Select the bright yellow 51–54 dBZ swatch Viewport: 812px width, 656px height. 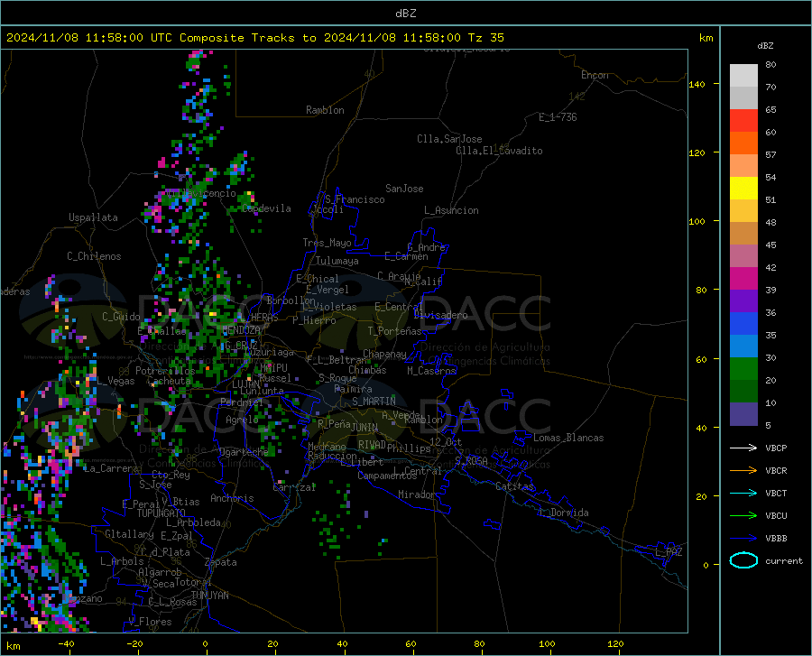point(743,189)
